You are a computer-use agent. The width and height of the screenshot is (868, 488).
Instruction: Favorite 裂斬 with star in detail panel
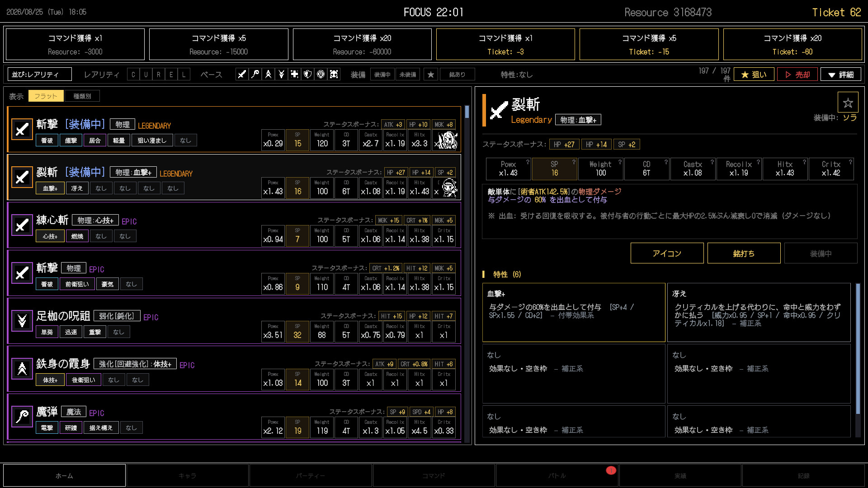coord(848,103)
